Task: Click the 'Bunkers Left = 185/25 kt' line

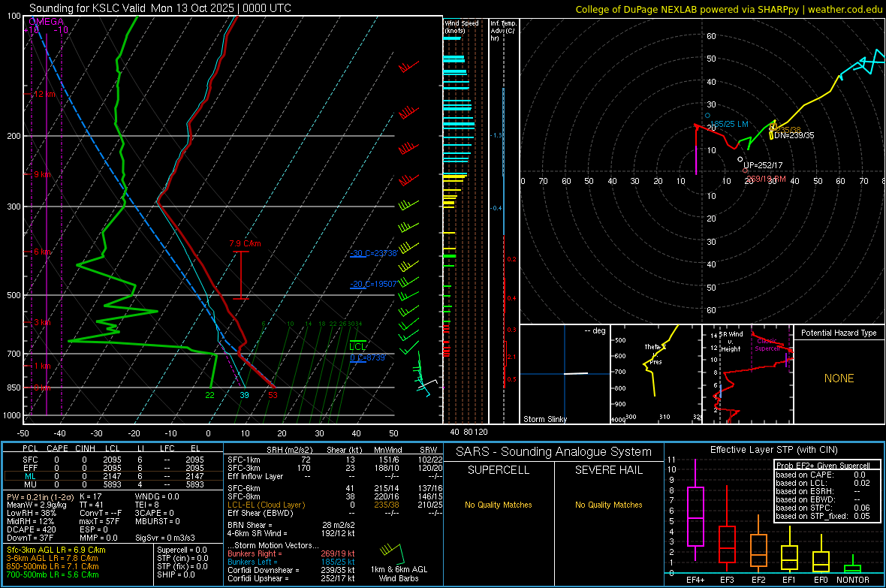Action: (291, 562)
